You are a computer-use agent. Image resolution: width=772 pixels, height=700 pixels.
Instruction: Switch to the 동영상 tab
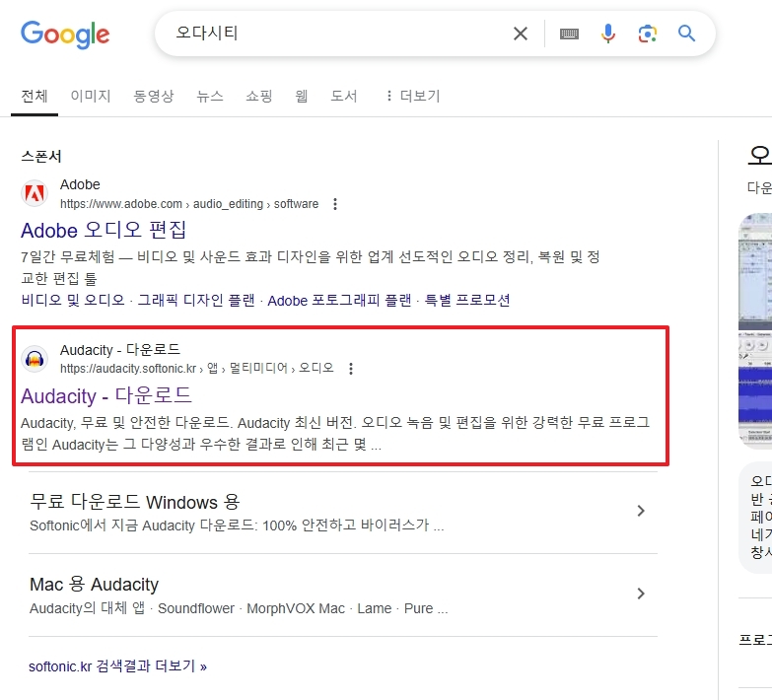pos(154,96)
